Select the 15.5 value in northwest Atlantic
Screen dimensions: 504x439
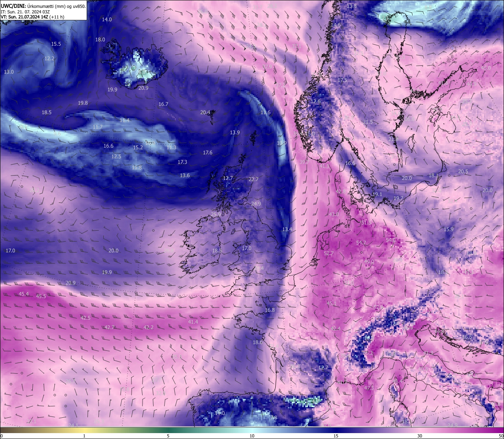pos(56,44)
